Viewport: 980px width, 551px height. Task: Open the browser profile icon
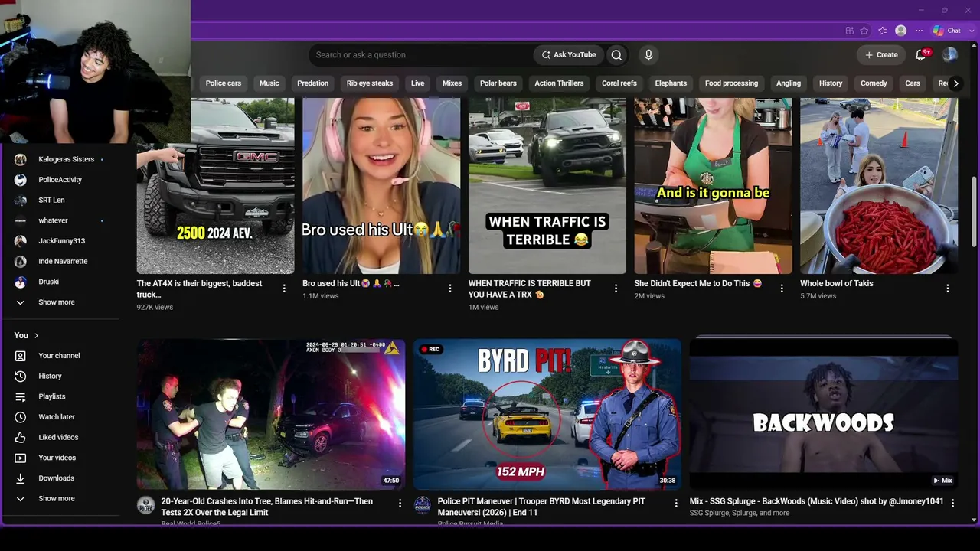click(900, 31)
